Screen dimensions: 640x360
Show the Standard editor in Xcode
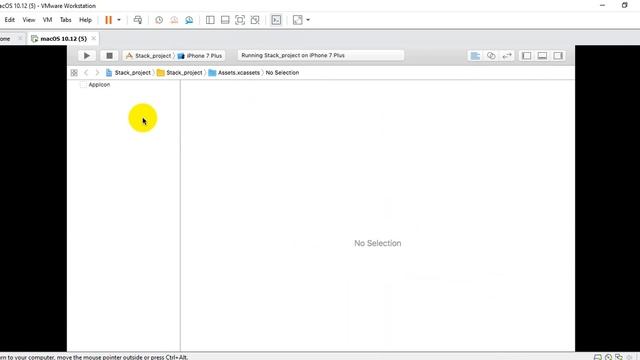click(475, 56)
